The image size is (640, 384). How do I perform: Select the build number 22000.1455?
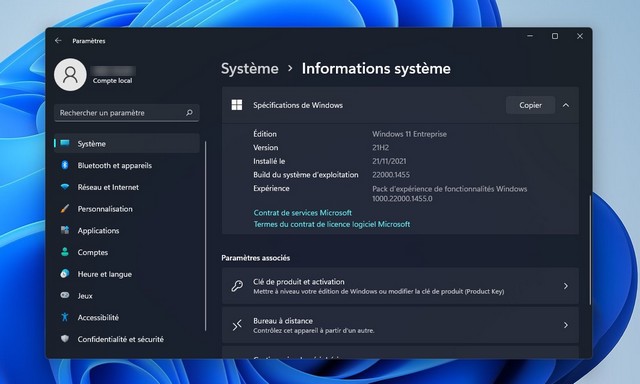pos(391,175)
